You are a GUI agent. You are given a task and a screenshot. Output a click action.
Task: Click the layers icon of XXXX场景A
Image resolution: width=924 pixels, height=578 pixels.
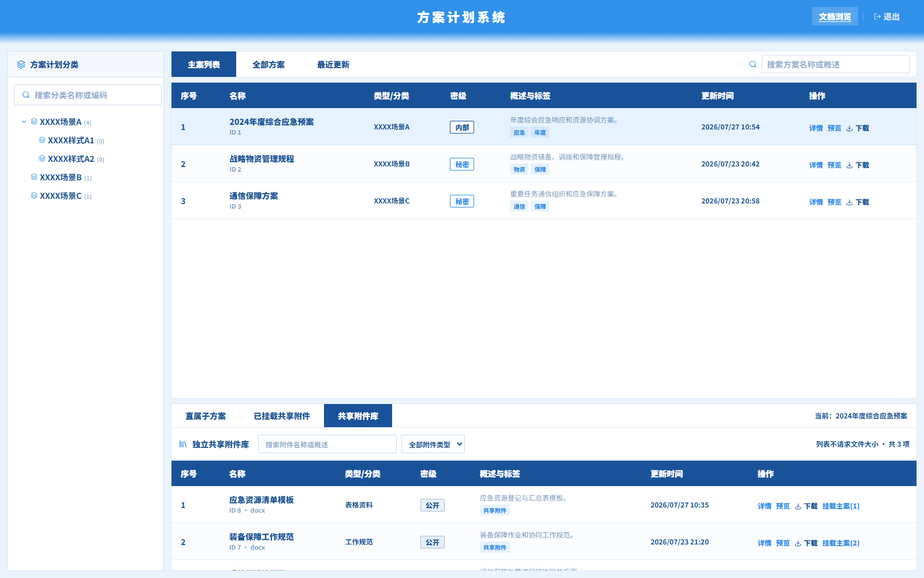pos(34,121)
